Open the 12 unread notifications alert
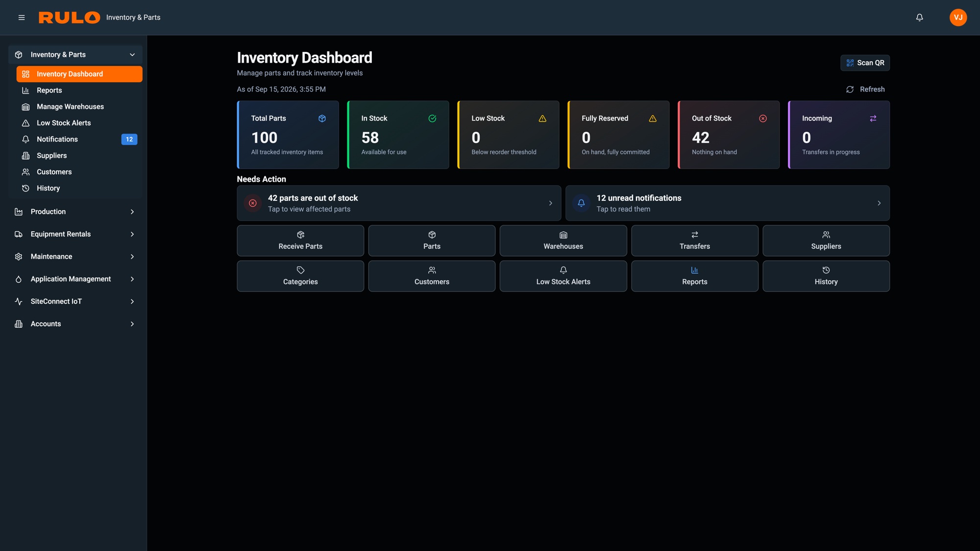Image resolution: width=980 pixels, height=551 pixels. pyautogui.click(x=728, y=203)
